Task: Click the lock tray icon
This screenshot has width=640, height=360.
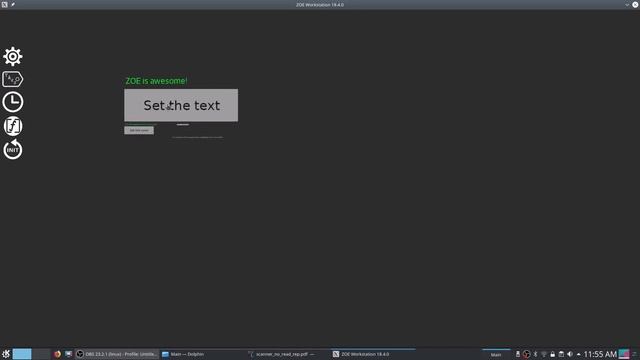Action: (x=553, y=354)
